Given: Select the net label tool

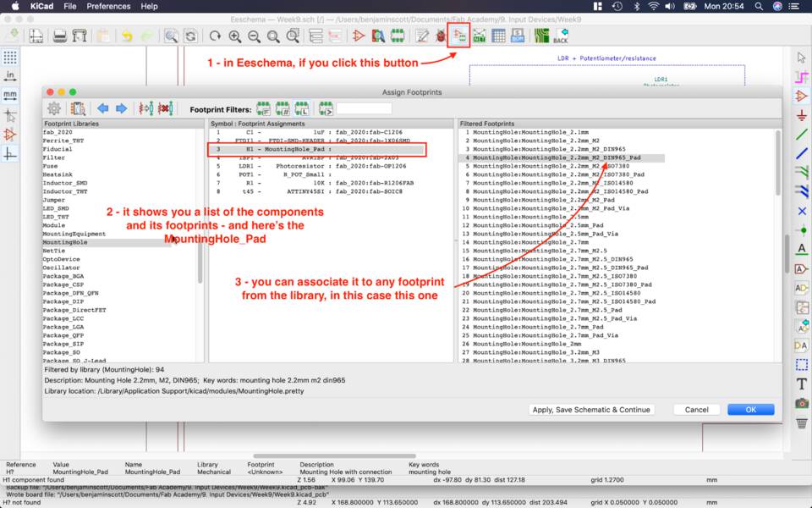Looking at the screenshot, I should 802,249.
